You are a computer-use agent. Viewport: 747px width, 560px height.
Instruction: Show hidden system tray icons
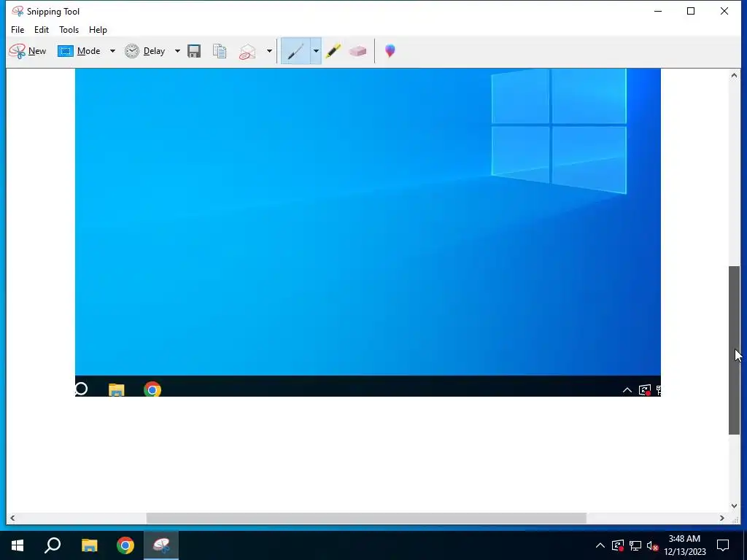tap(600, 545)
